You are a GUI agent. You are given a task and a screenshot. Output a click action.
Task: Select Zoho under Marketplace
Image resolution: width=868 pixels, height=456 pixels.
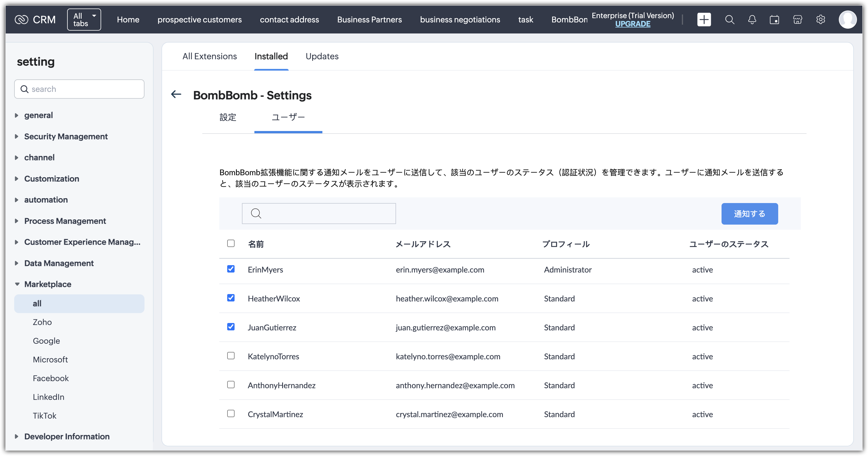tap(42, 322)
